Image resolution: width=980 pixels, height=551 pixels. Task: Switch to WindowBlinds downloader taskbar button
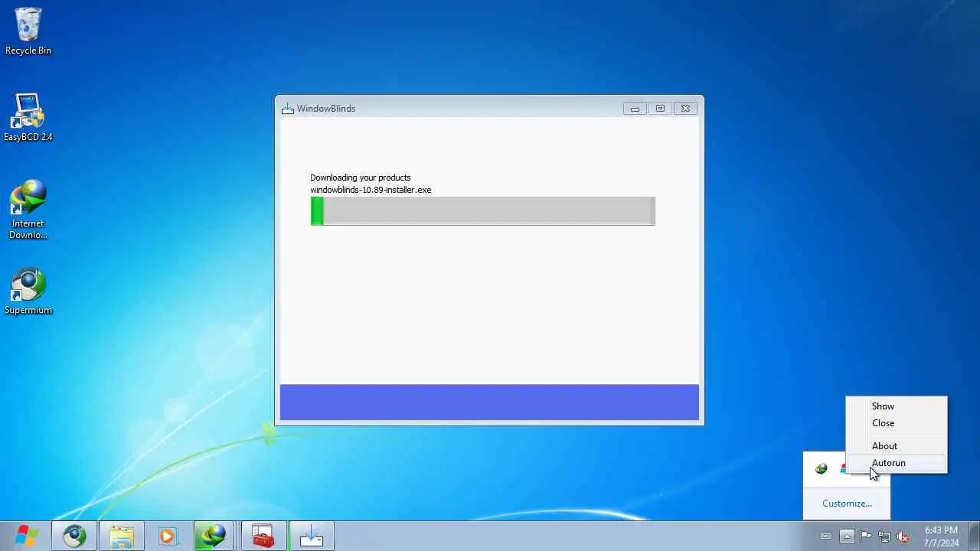[311, 536]
